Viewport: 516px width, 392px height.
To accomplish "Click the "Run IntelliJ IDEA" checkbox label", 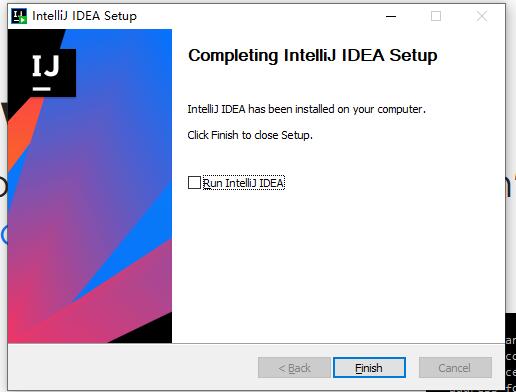I will 244,183.
